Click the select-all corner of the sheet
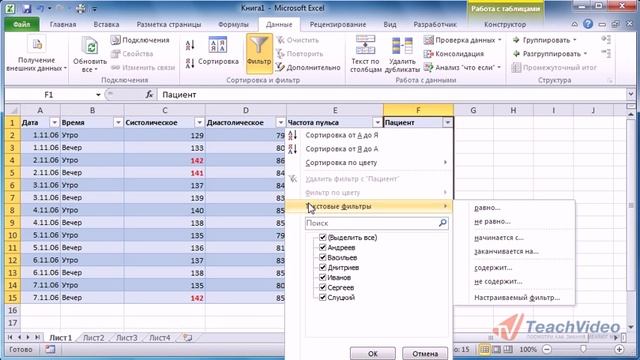The width and height of the screenshot is (640, 360). click(13, 110)
